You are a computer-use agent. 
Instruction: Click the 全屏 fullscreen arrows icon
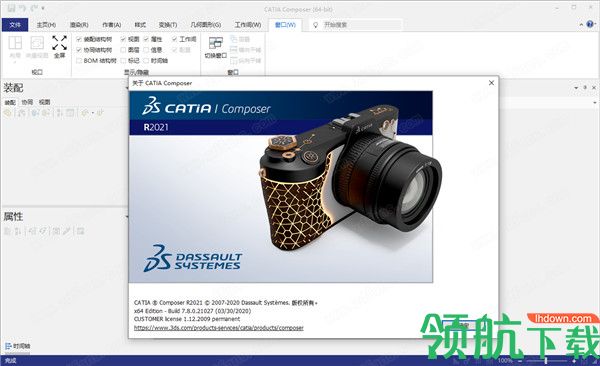(59, 43)
